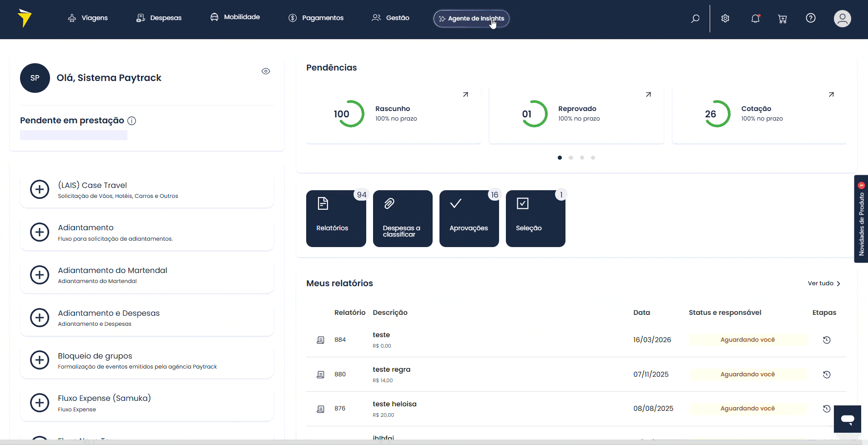Click Ver tudo link in Meus relatórios

[x=824, y=283]
